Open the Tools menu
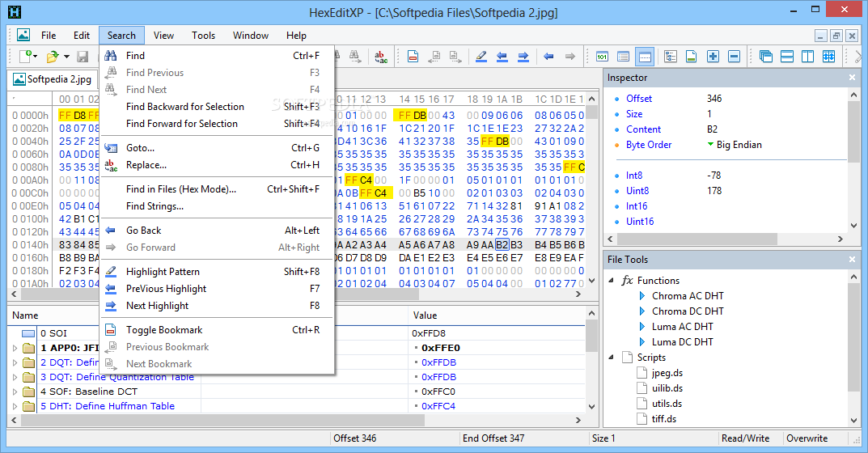This screenshot has width=868, height=453. click(203, 36)
